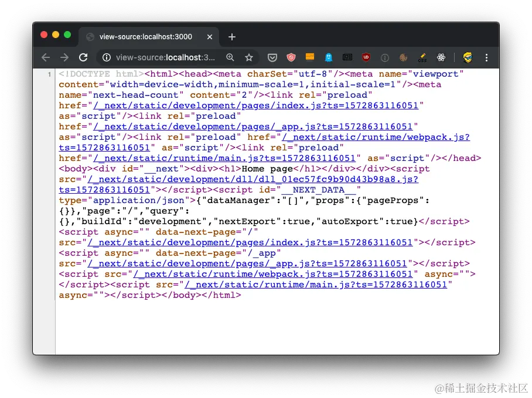Toggle reader view in the toolbar
The image size is (532, 398).
(x=348, y=57)
